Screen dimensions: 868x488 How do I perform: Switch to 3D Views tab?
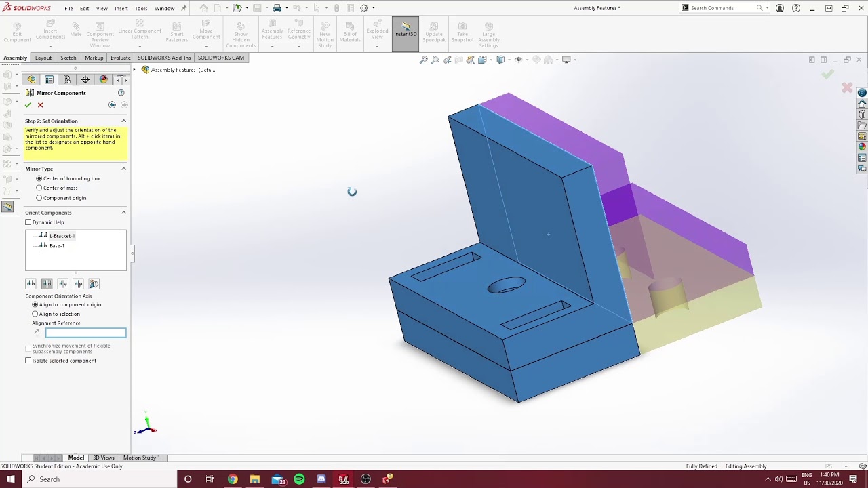(x=104, y=457)
